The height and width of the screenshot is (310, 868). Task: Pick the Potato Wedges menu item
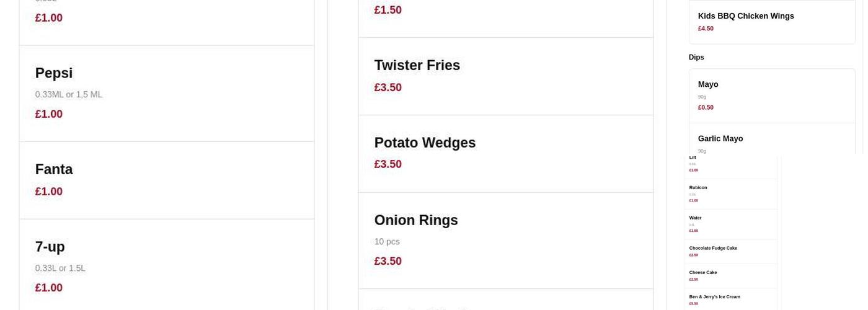tap(425, 143)
